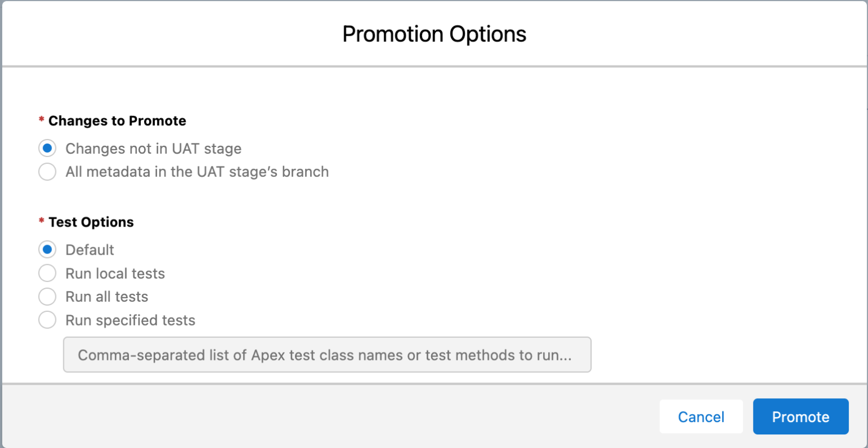Confirm promotion with the blue Promote button
Screen dimensions: 868x448
[x=800, y=416]
